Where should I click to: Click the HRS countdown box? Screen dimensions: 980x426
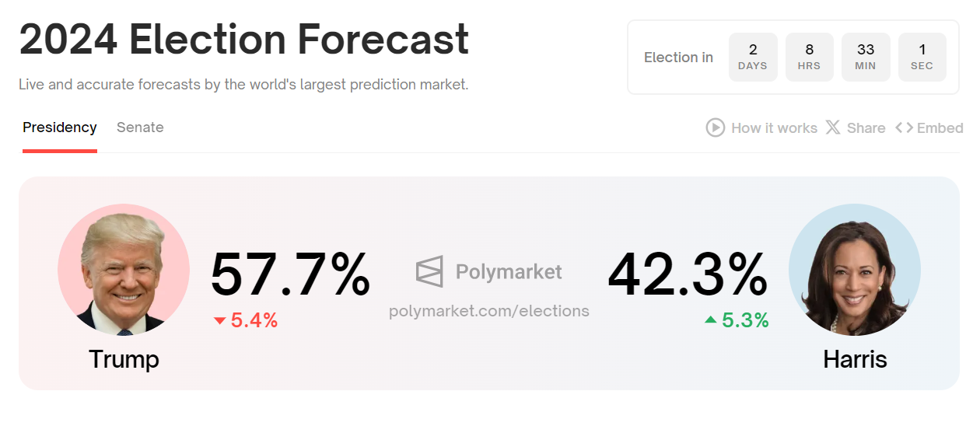pos(809,57)
